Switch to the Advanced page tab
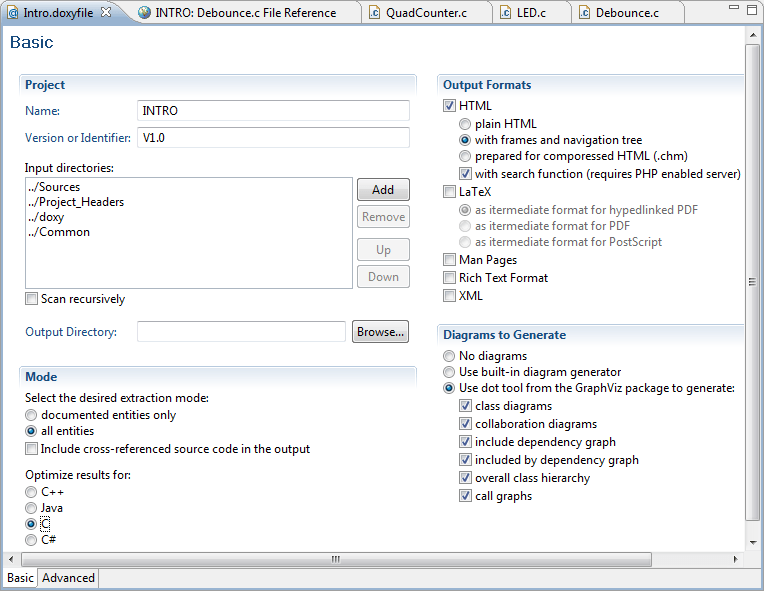764x591 pixels. click(68, 578)
